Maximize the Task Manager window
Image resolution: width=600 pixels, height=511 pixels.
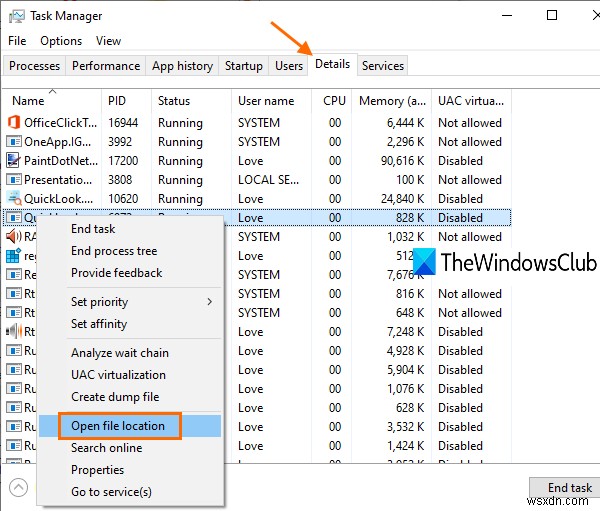point(552,15)
